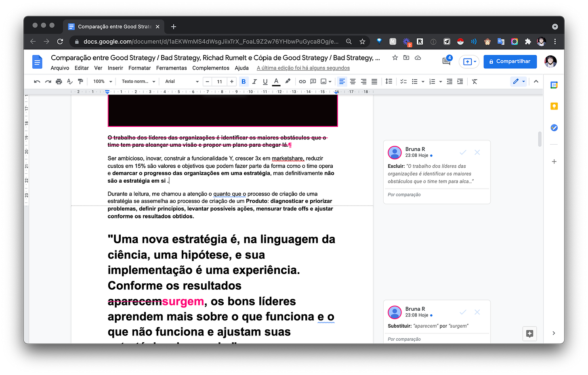Insert a checklist
This screenshot has width=588, height=375.
(x=403, y=82)
